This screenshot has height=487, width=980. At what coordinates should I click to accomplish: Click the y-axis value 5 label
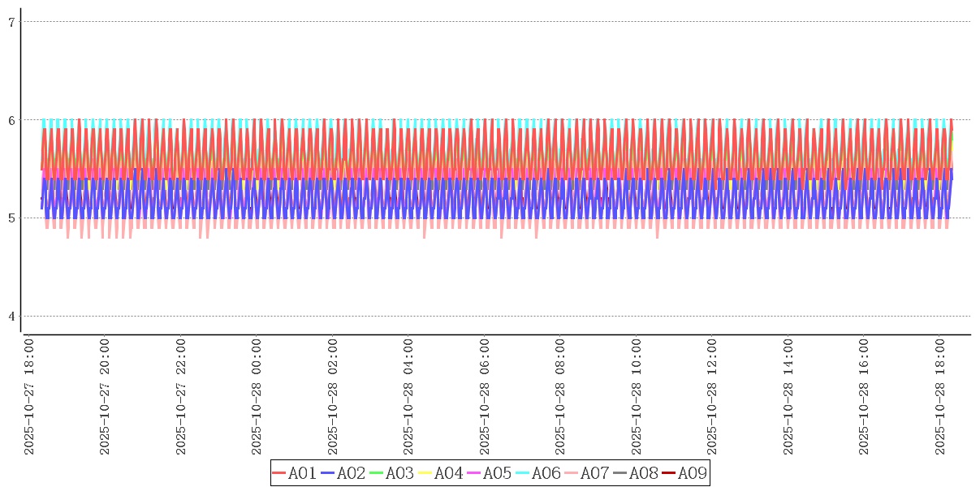11,218
